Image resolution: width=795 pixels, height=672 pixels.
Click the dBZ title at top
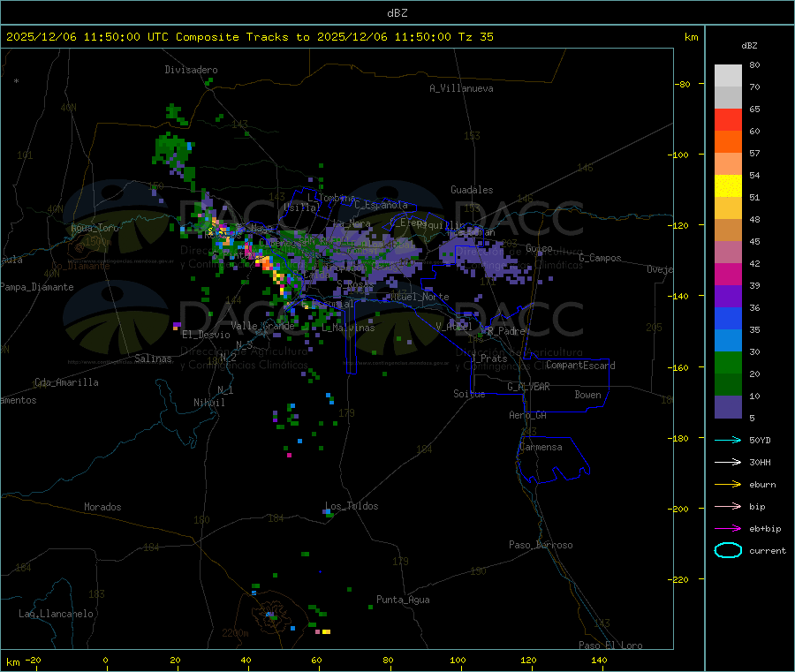tap(397, 13)
